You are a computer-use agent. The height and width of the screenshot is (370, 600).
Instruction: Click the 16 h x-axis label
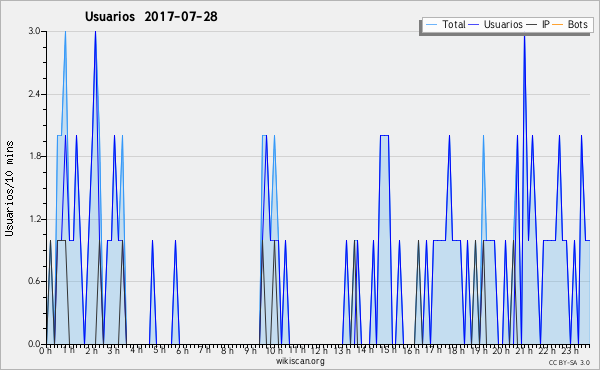[x=411, y=350]
